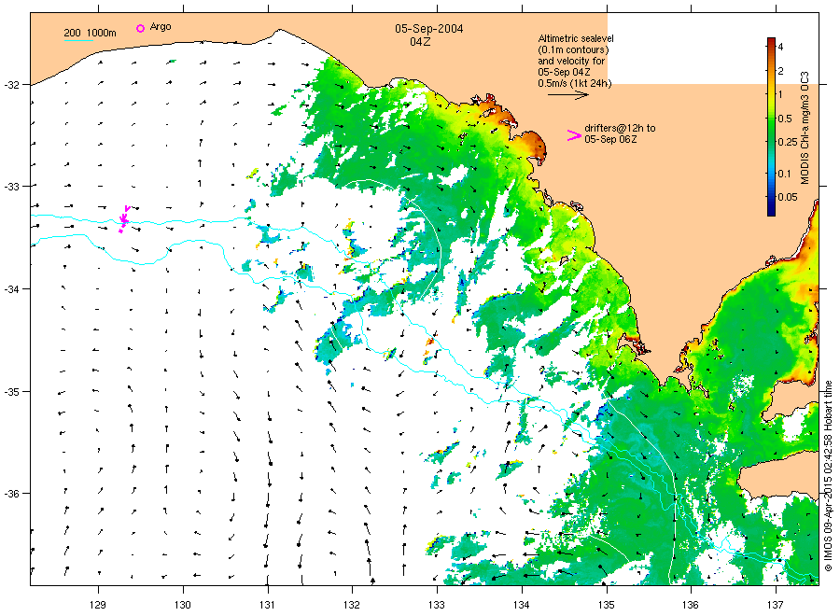Viewport: 840px width, 616px height.
Task: Click latitude axis label -33
Action: [11, 187]
